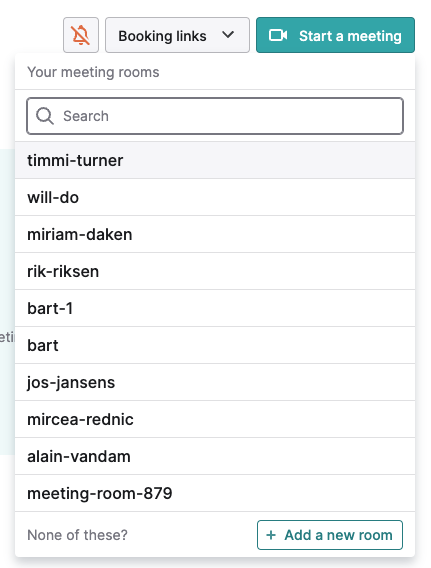Select the mircea-rednic room
This screenshot has height=568, width=431.
215,419
